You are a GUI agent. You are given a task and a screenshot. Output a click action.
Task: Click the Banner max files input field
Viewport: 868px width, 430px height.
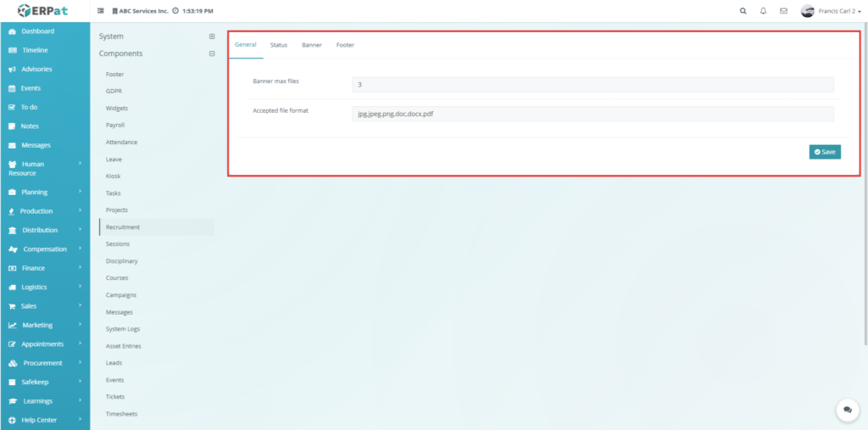tap(592, 85)
